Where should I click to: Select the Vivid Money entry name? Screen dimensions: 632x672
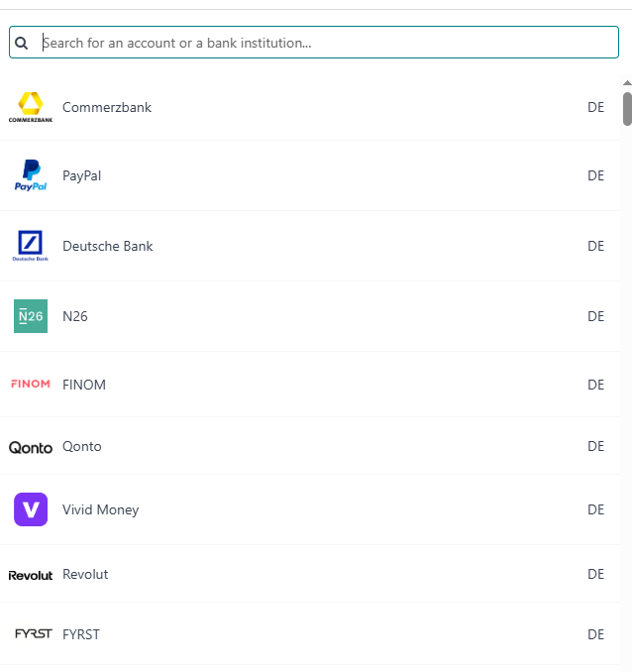point(101,509)
